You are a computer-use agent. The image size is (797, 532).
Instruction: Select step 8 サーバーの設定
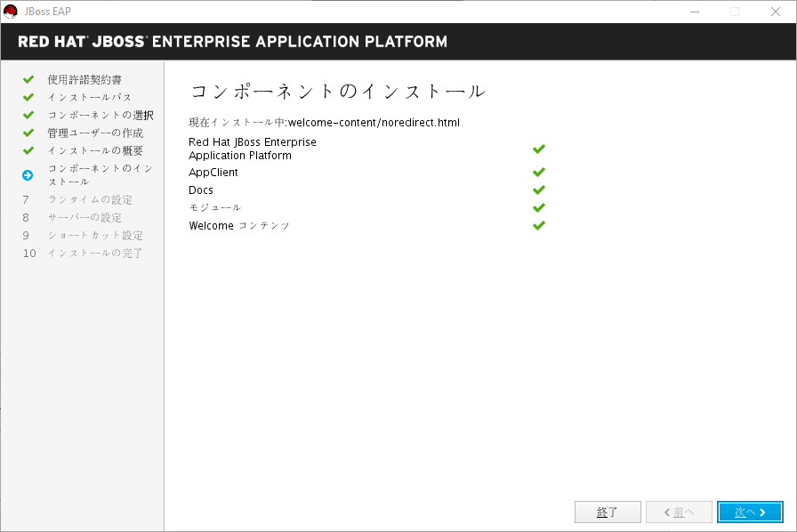pos(85,217)
